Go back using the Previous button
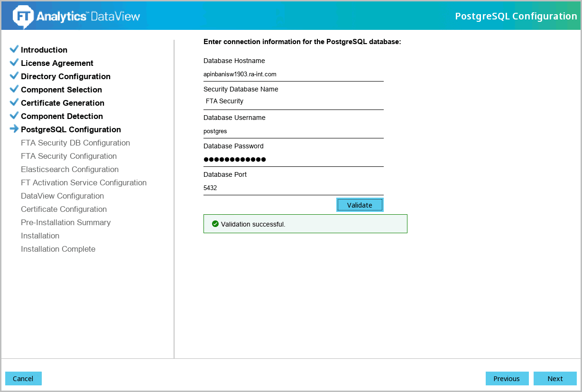 507,379
